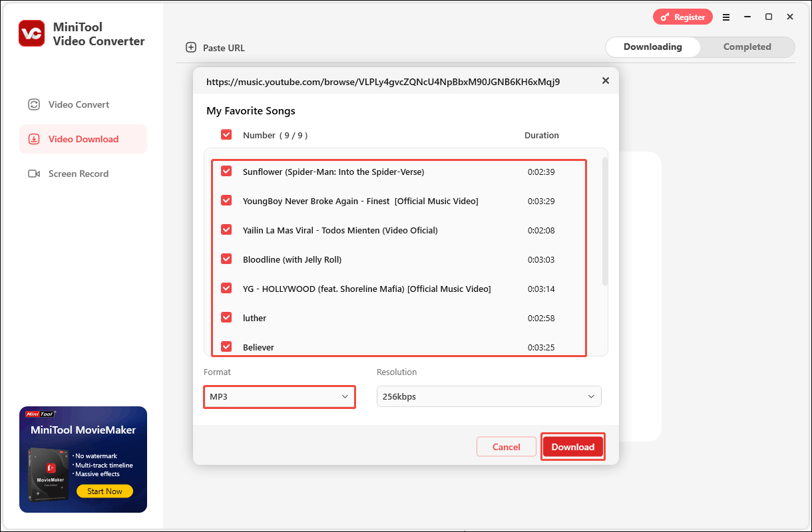Viewport: 812px width, 532px height.
Task: Uncheck the Bloodline song checkbox
Action: 226,259
